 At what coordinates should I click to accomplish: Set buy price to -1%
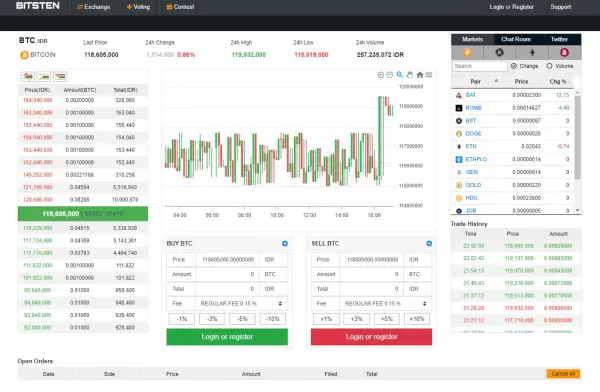click(181, 319)
